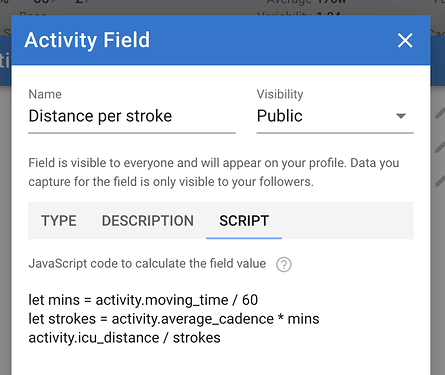
Task: Click the 'JavaScript code to calculate' label
Action: click(x=147, y=264)
